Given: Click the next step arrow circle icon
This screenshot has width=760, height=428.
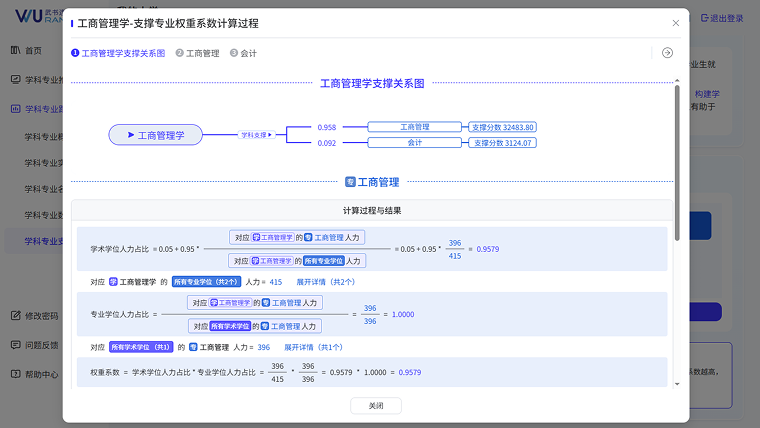Looking at the screenshot, I should coord(667,53).
